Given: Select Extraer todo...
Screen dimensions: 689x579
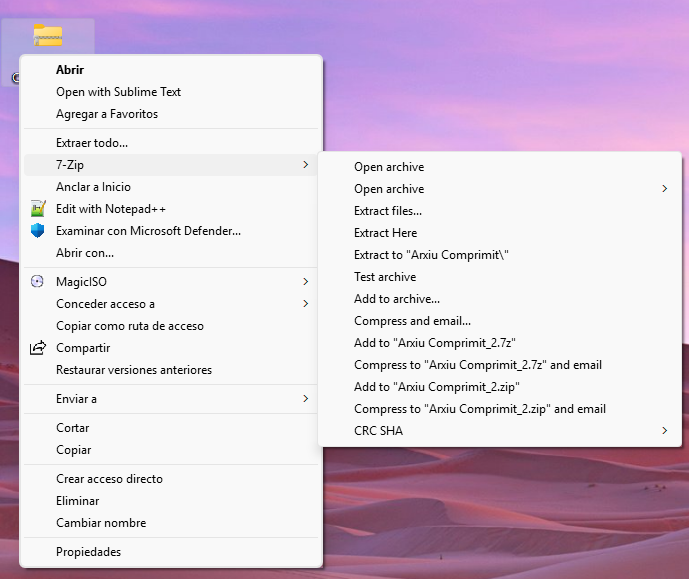Looking at the screenshot, I should click(x=170, y=143).
